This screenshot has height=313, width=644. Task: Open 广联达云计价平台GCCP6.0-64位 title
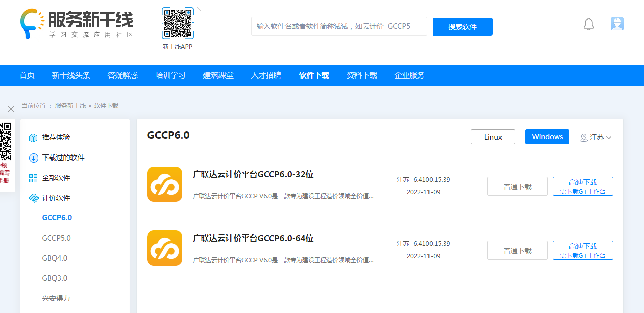(x=253, y=238)
